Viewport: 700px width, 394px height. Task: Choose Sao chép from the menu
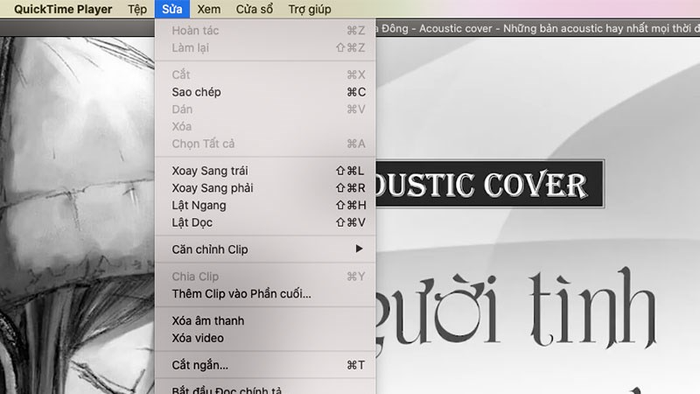265,92
